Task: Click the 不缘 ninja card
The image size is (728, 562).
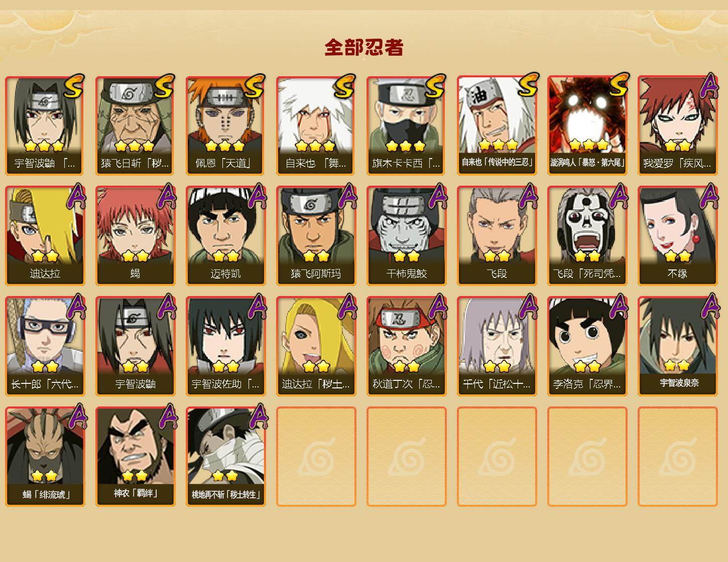Action: point(677,236)
